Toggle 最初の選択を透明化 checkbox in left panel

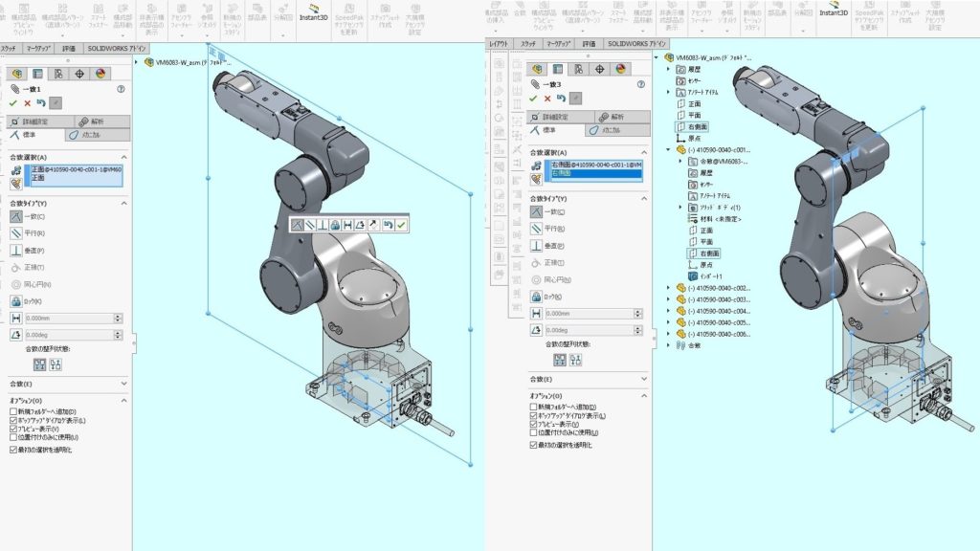click(x=13, y=449)
